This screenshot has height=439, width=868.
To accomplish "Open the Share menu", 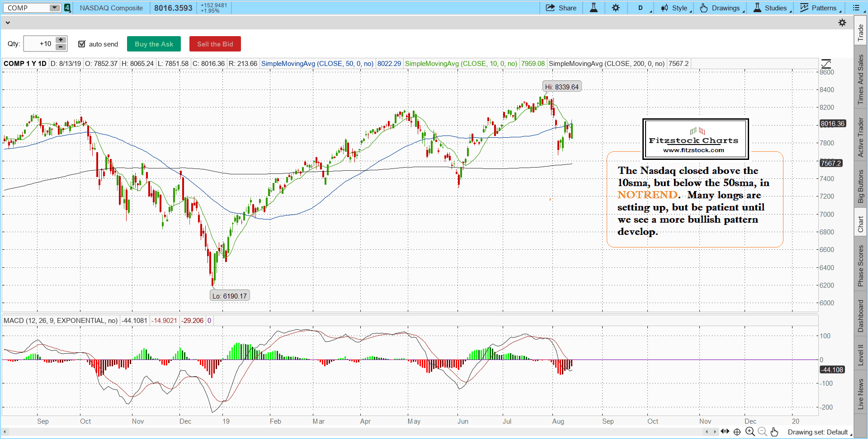I will click(x=561, y=8).
